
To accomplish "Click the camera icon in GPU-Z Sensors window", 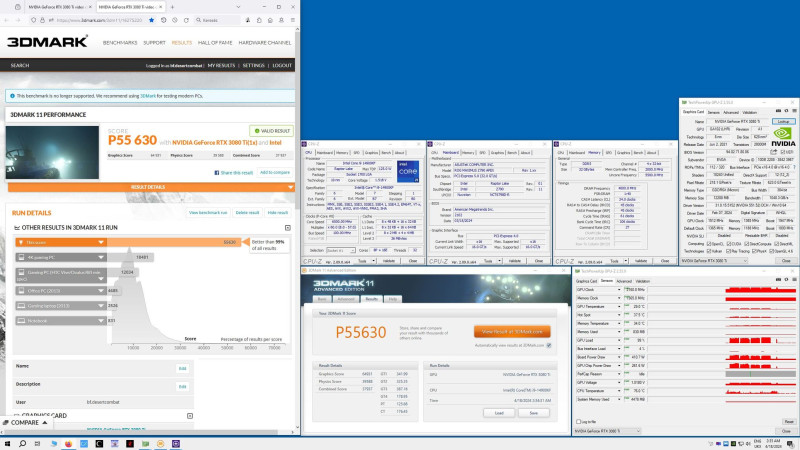I will 778,280.
